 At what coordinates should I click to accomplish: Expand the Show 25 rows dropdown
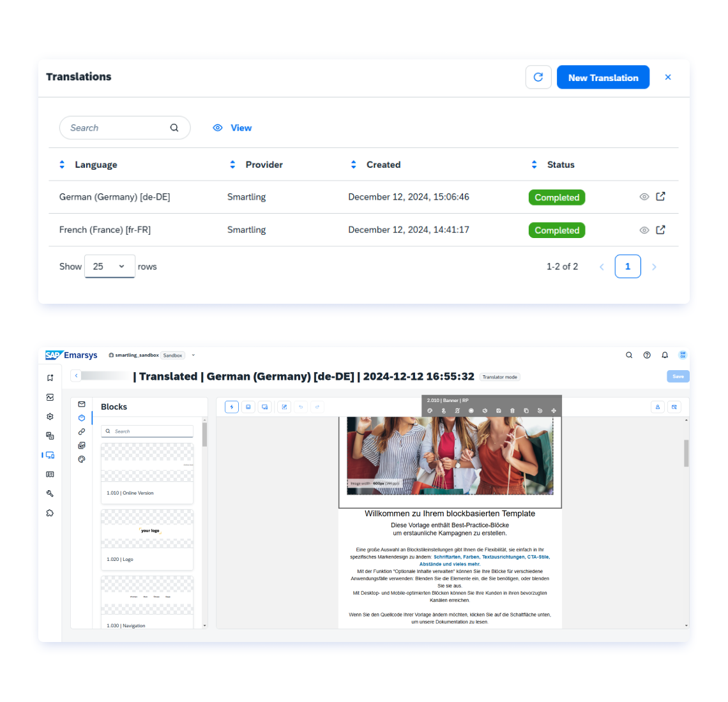(110, 266)
